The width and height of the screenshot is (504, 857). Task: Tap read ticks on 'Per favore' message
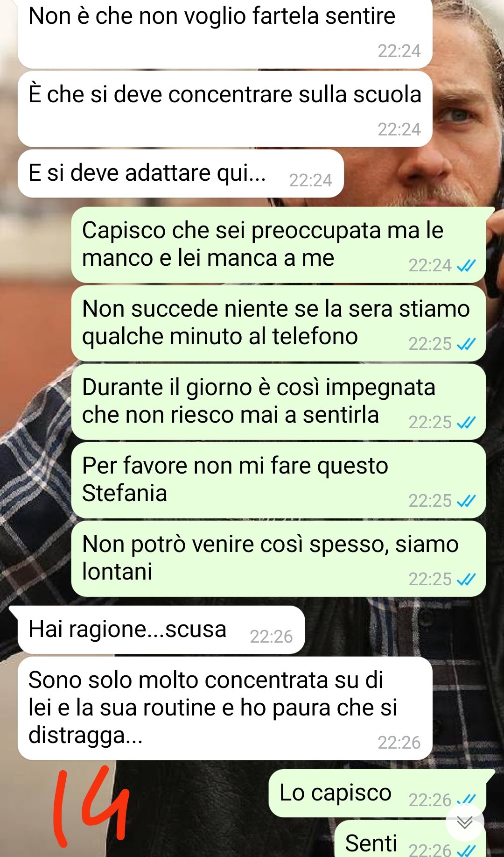click(x=466, y=501)
